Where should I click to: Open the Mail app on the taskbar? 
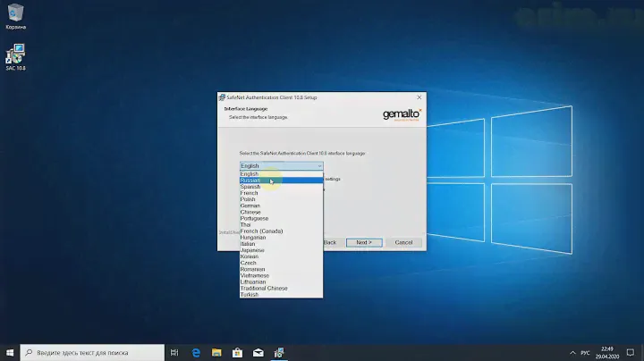click(x=258, y=352)
